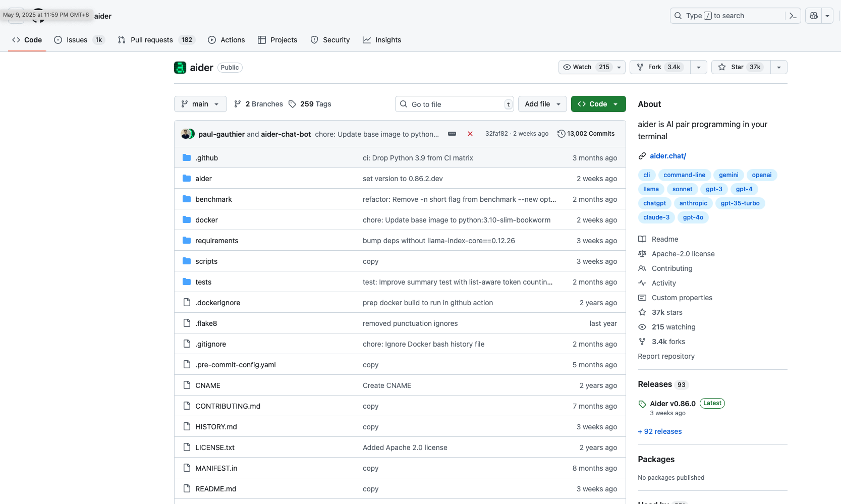Click the README.md file icon
The image size is (841, 504).
[187, 488]
